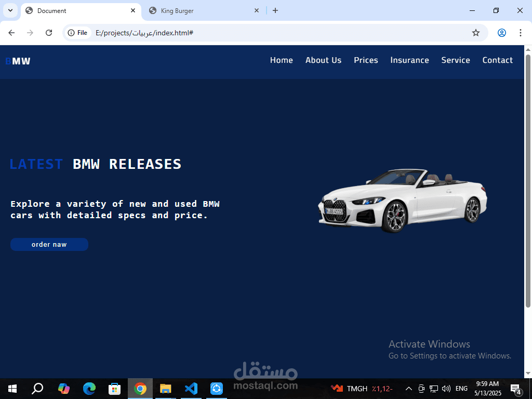Expand hidden icons in the system tray

coord(408,389)
